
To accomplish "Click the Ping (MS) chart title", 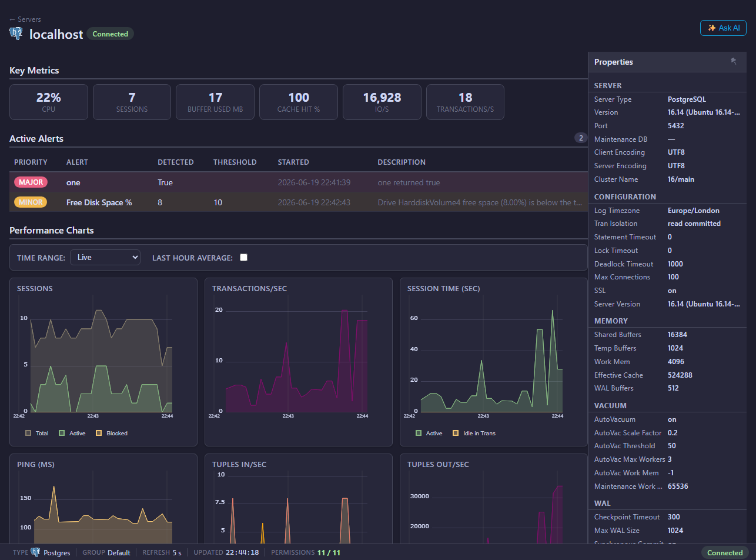I will 36,465.
